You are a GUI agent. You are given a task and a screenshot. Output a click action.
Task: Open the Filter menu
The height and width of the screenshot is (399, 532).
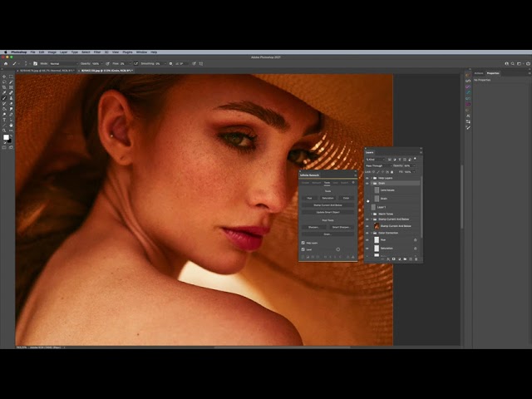[x=96, y=52]
